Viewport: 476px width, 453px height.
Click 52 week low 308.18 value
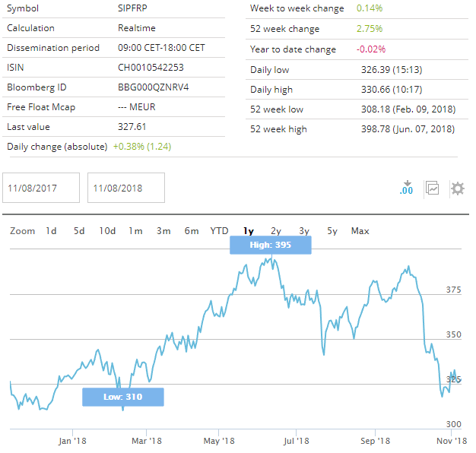coord(408,109)
